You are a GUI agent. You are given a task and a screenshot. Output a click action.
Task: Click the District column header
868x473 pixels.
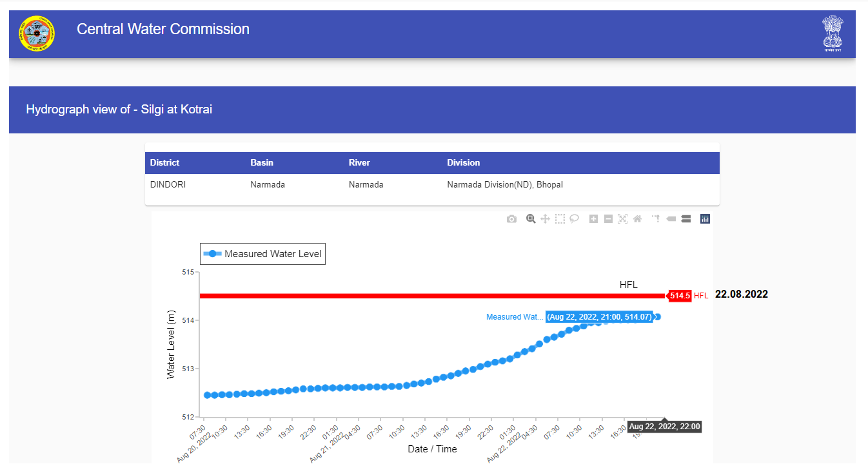point(164,162)
